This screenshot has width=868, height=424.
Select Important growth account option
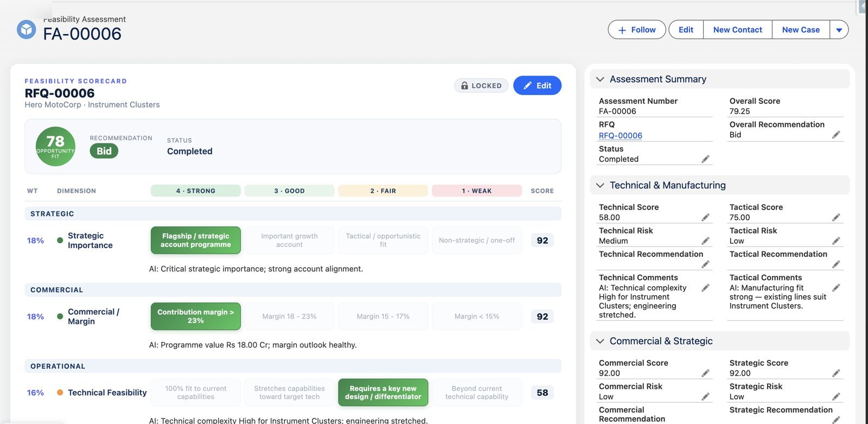(x=289, y=241)
